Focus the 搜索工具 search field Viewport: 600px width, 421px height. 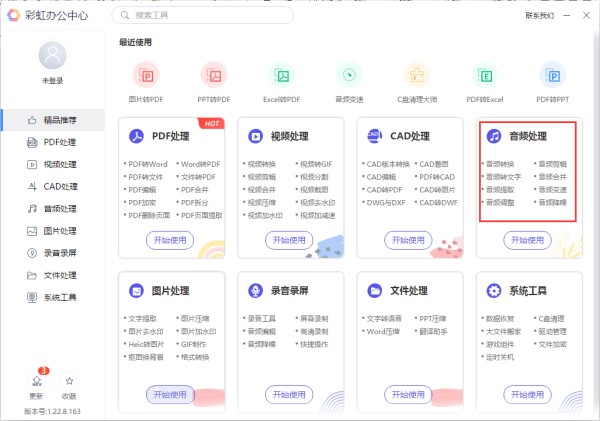coord(202,15)
